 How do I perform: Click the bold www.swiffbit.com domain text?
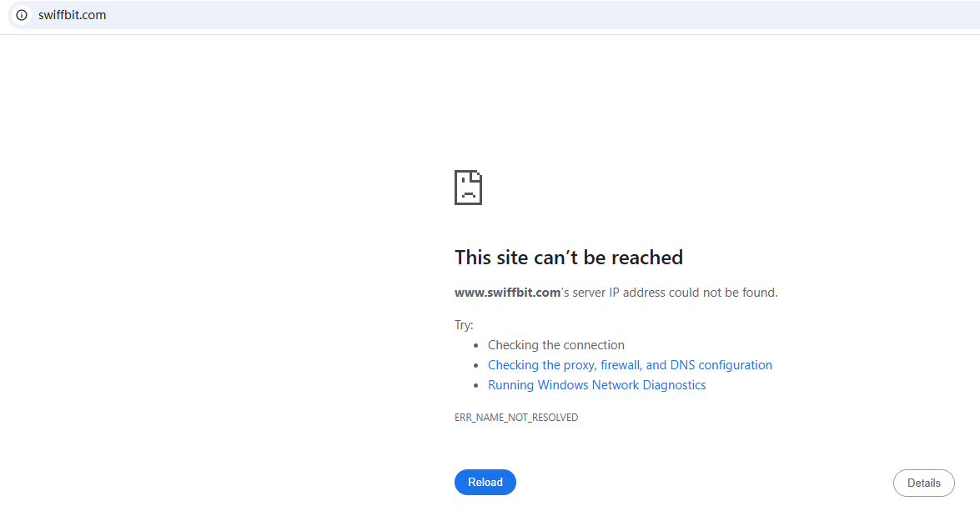point(507,293)
